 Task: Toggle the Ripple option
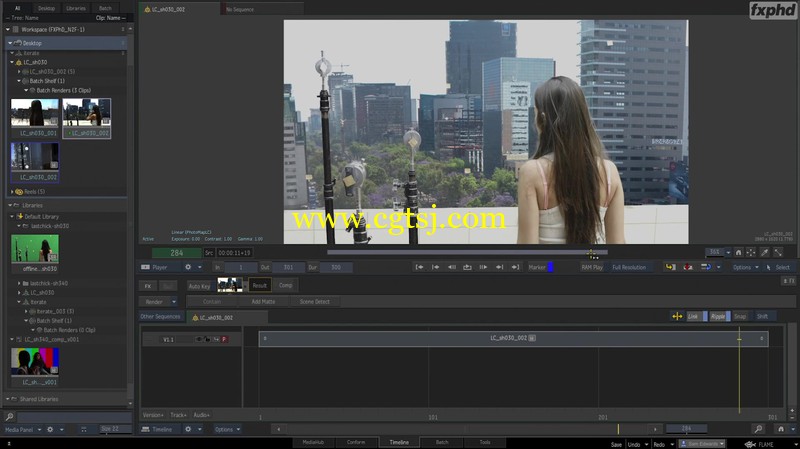[x=720, y=316]
